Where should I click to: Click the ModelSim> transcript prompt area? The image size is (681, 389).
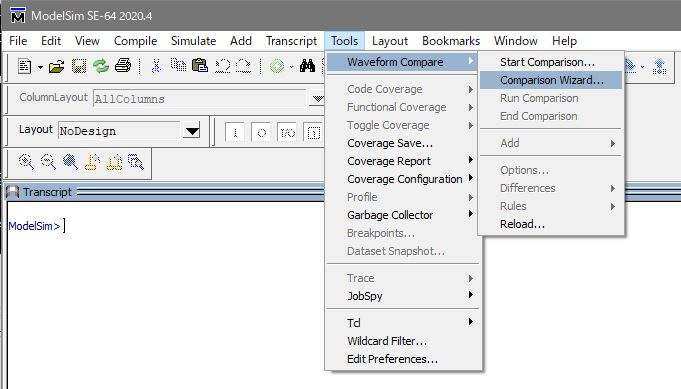(x=35, y=226)
